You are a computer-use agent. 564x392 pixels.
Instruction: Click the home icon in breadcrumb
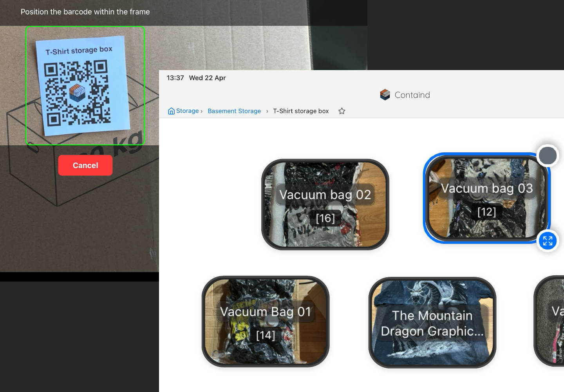tap(171, 111)
